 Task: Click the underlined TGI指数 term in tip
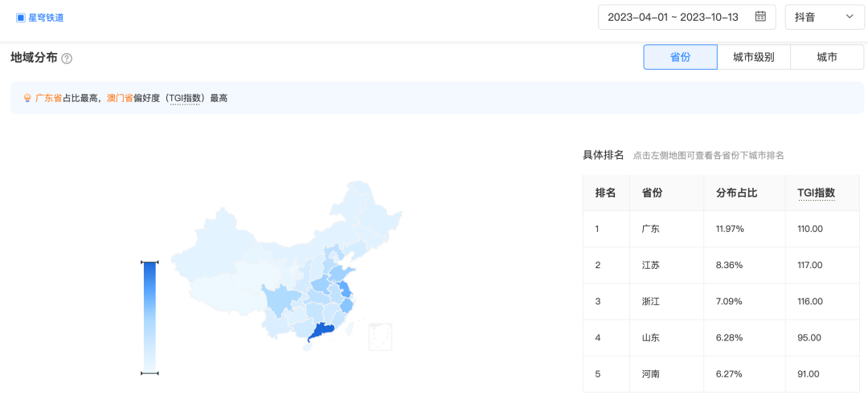coord(184,99)
